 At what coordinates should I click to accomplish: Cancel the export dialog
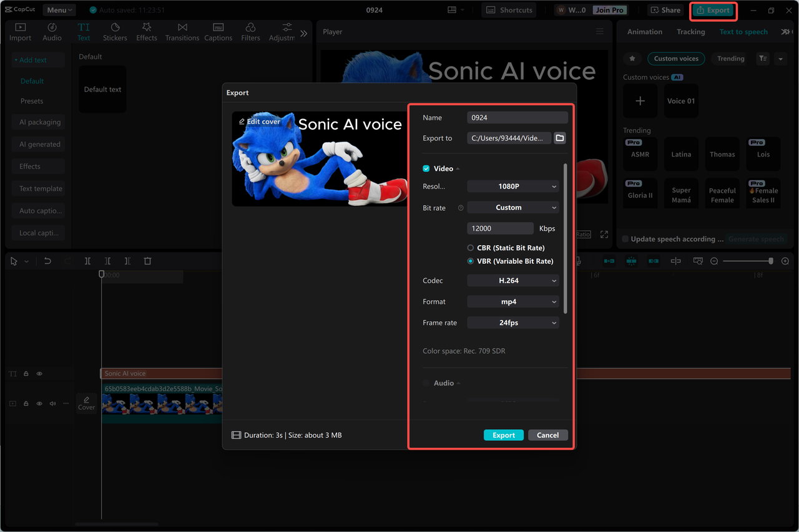547,435
